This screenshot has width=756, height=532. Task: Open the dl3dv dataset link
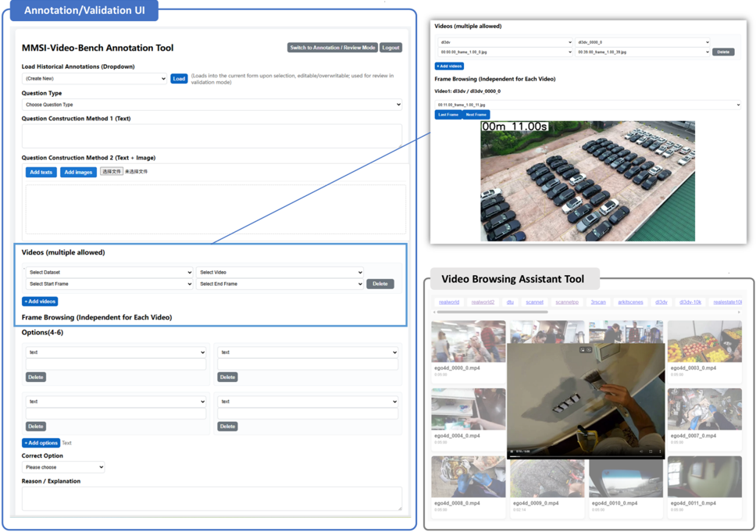tap(661, 302)
